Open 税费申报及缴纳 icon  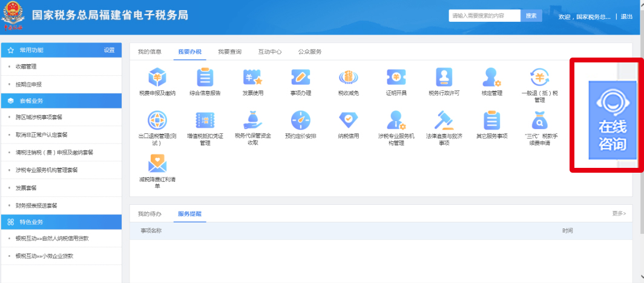[x=157, y=78]
